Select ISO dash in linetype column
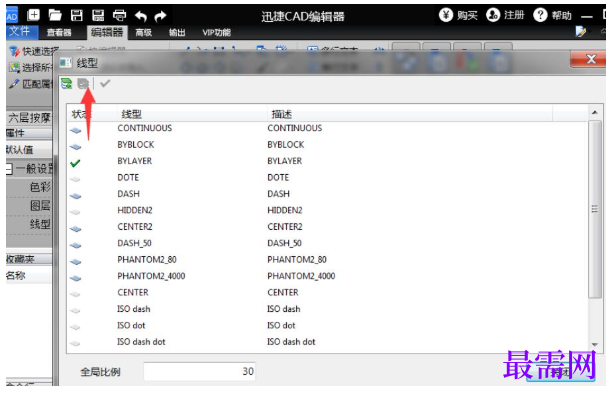Image resolution: width=615 pixels, height=396 pixels. 133,309
